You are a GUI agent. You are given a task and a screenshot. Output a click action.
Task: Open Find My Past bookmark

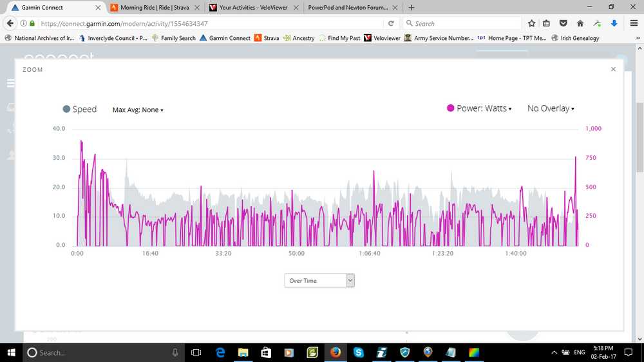339,38
